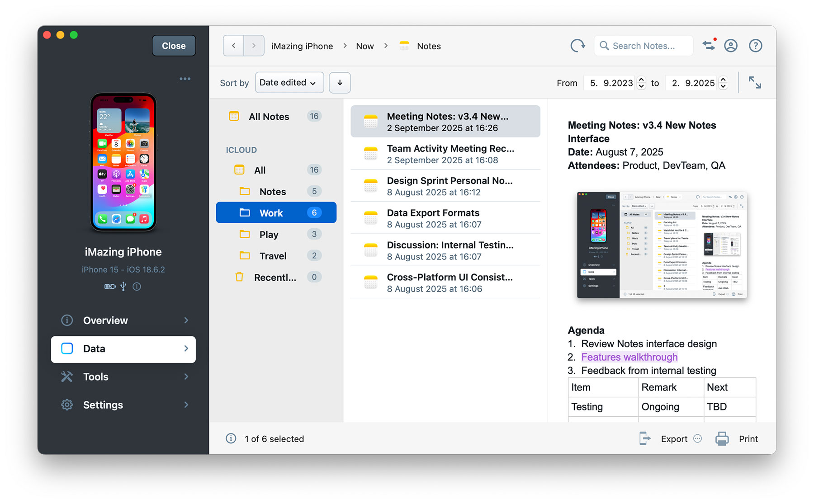Open the Features walkthrough link
814x504 pixels.
click(x=629, y=357)
